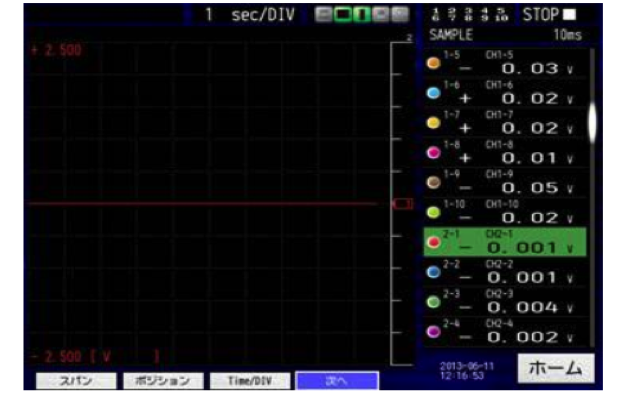Go to ホーム (home) screen
Screen dimensions: 621x397
coord(556,368)
